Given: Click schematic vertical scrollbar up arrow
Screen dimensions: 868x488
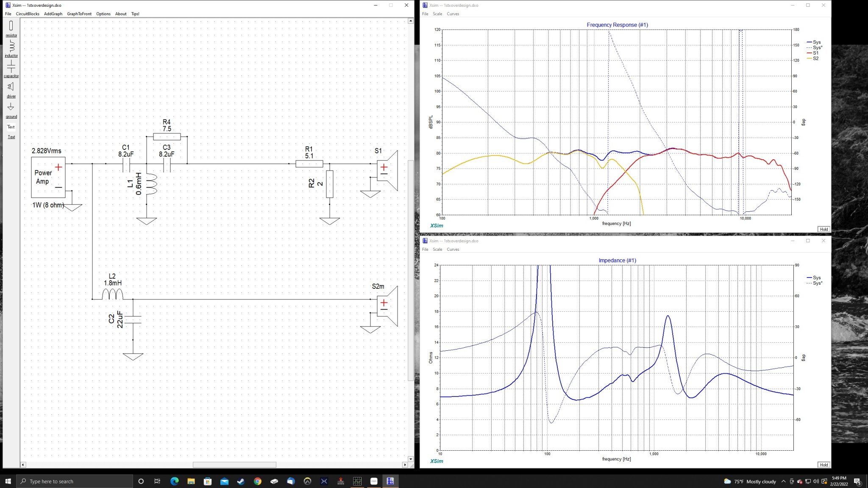Looking at the screenshot, I should pyautogui.click(x=411, y=21).
